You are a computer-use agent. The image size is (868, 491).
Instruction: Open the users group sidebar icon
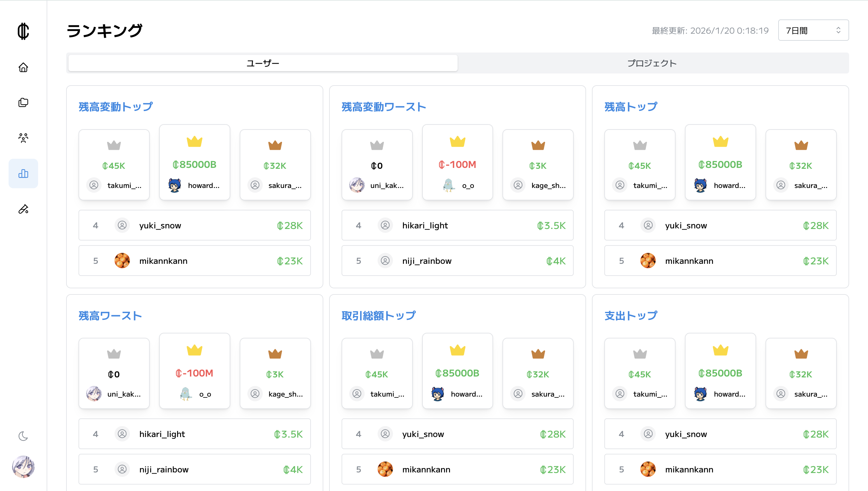click(x=23, y=138)
